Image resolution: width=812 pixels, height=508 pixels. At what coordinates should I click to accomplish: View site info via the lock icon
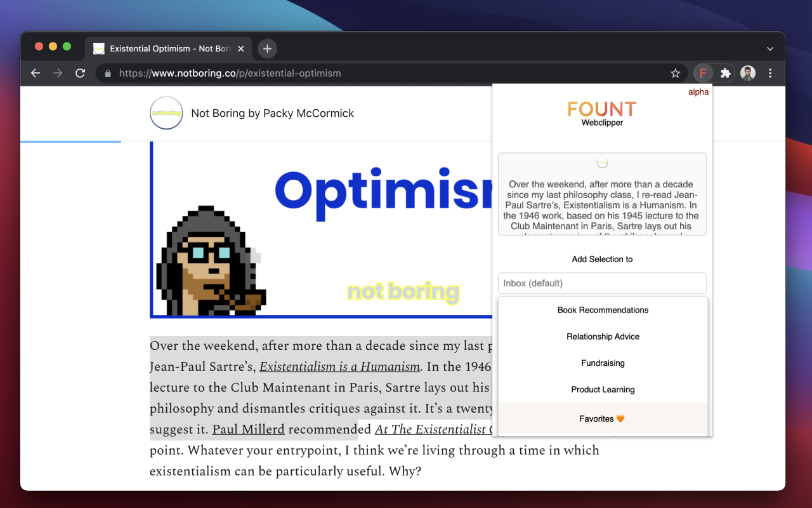click(107, 73)
